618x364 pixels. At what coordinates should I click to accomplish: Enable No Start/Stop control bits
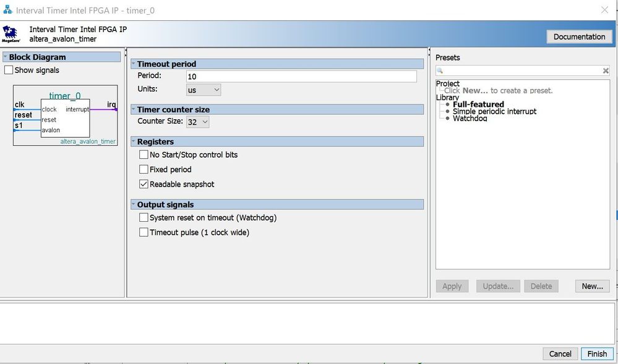pos(144,155)
